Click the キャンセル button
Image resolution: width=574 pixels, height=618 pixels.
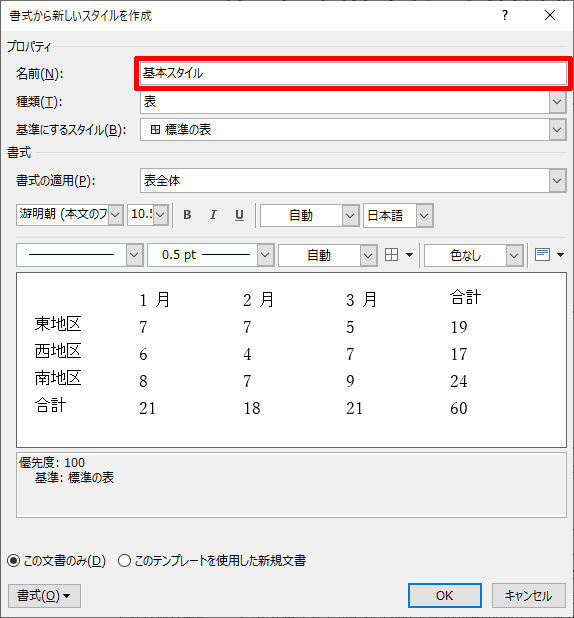click(x=529, y=596)
